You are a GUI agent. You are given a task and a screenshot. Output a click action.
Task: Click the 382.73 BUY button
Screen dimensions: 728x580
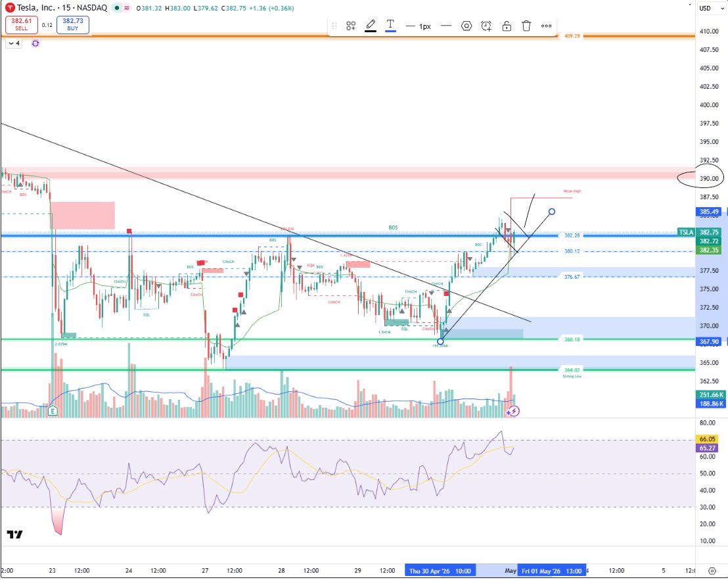73,24
